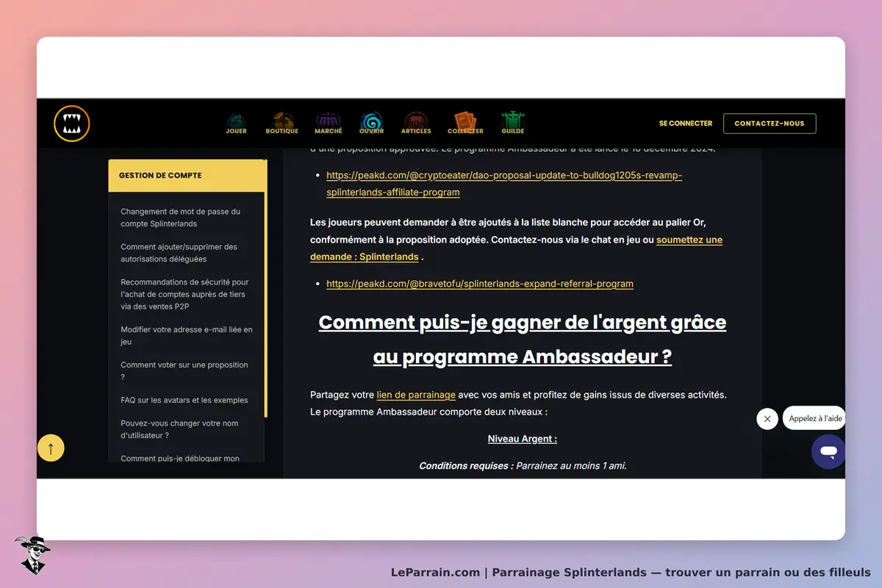Open FAQ sur les avatars article
882x588 pixels.
click(184, 401)
